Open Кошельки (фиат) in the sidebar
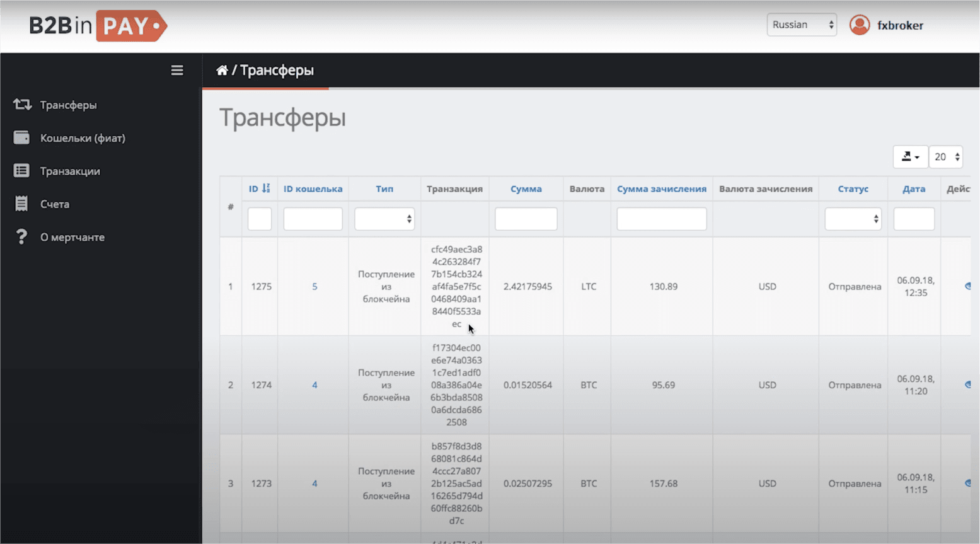This screenshot has height=544, width=980. coord(83,138)
